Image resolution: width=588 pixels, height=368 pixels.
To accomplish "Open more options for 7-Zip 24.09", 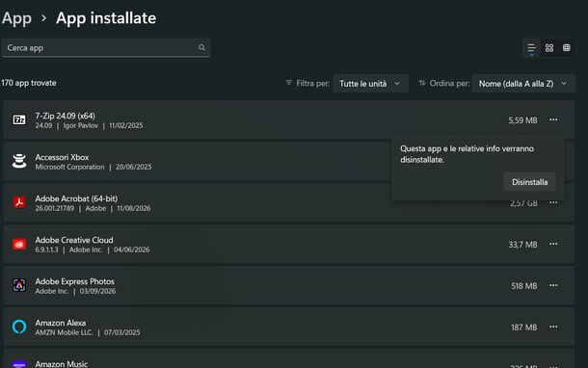I will point(553,119).
